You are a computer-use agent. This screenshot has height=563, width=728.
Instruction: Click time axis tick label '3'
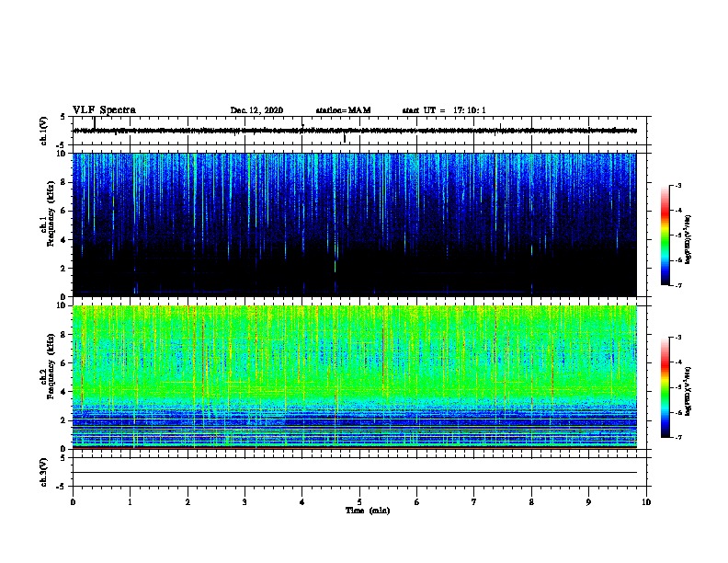(245, 501)
